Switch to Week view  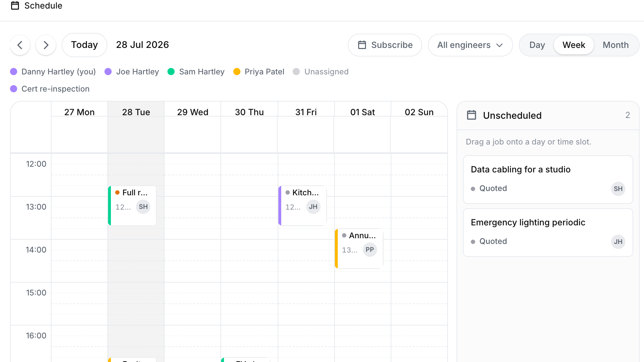tap(574, 45)
